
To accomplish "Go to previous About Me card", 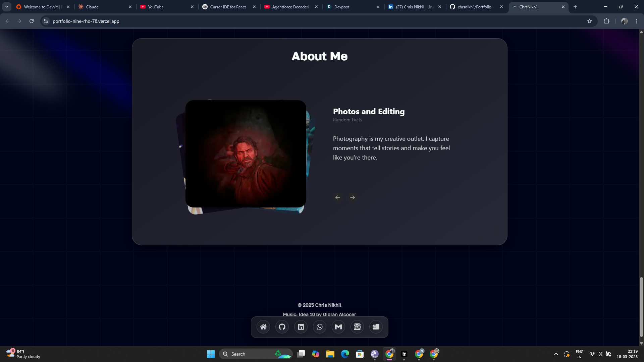I will point(338,197).
